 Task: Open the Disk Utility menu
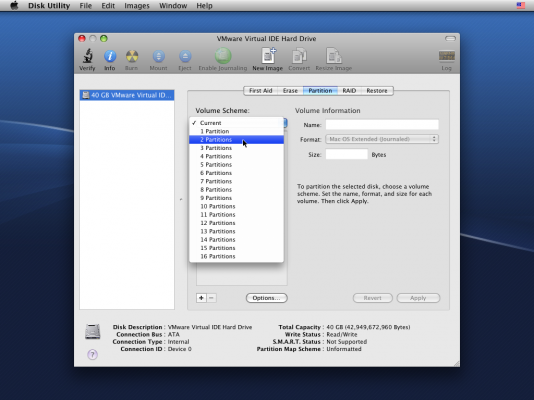pos(49,6)
